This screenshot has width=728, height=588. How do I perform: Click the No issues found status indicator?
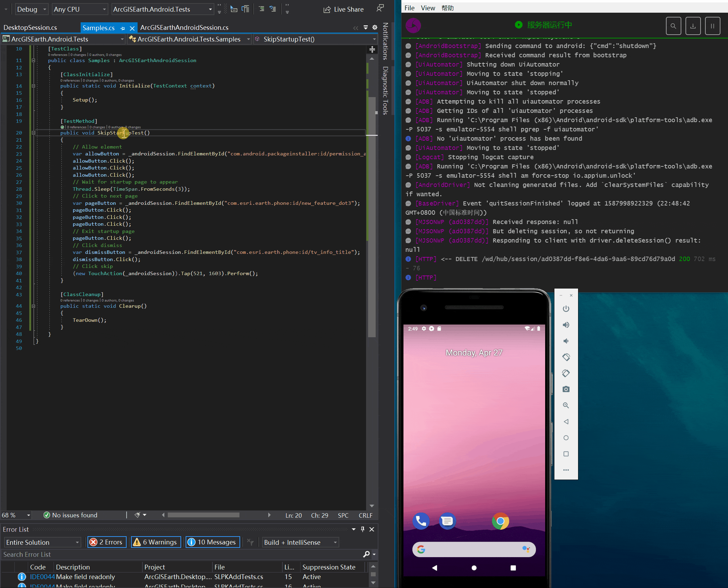click(71, 515)
